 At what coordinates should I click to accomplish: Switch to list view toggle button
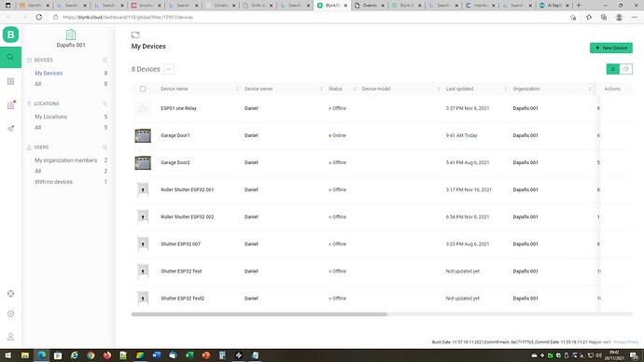click(613, 69)
